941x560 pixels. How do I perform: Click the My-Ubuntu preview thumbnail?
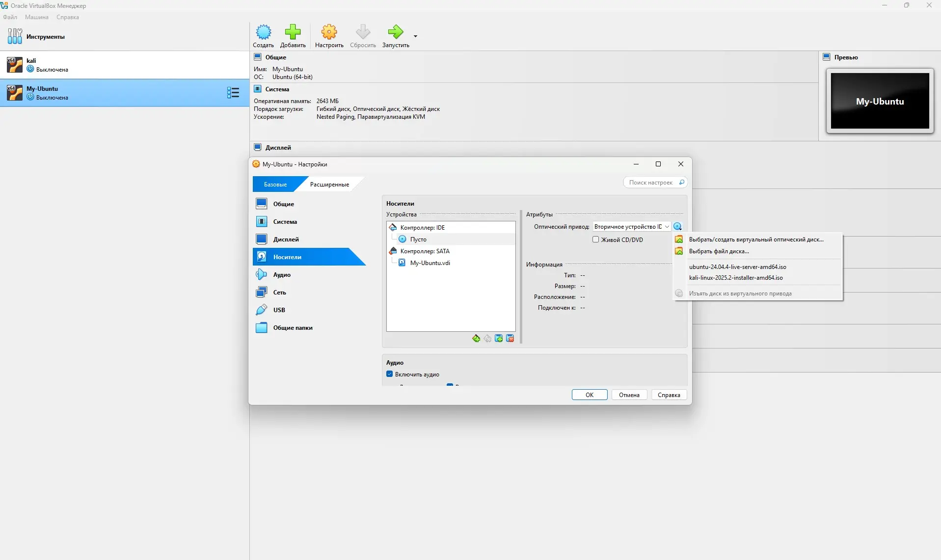880,101
